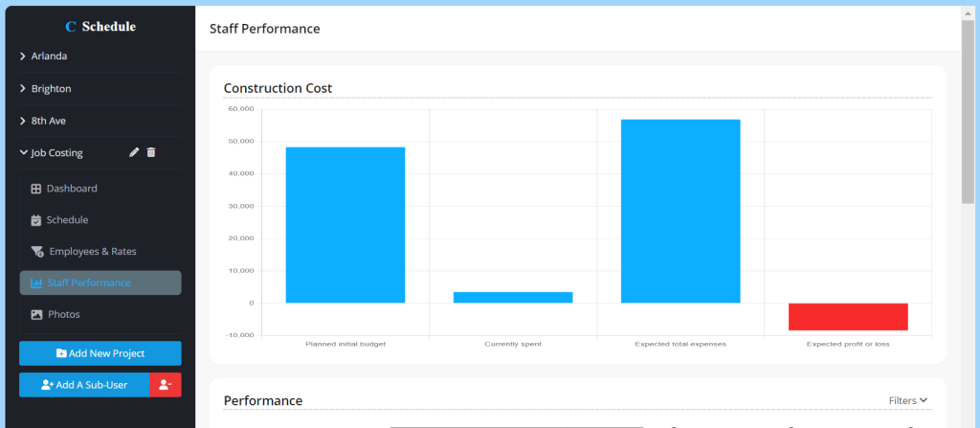
Task: Click the Expected total expenses bar
Action: [679, 211]
